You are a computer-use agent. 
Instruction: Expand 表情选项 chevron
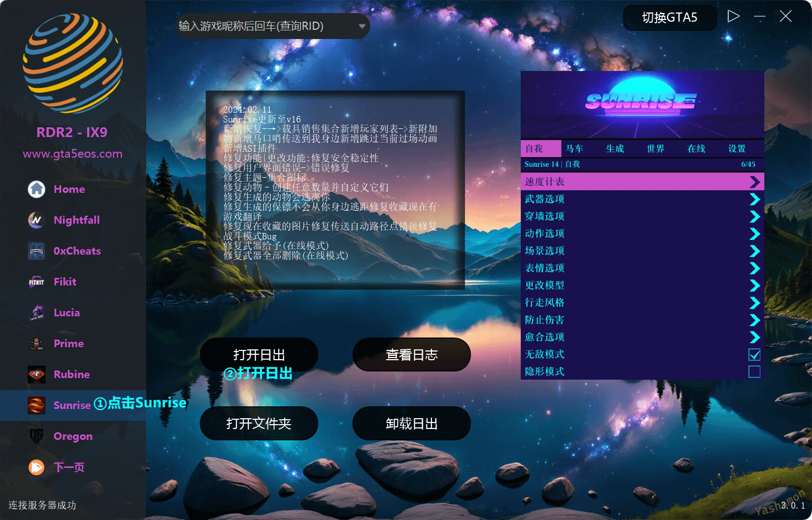pyautogui.click(x=755, y=268)
